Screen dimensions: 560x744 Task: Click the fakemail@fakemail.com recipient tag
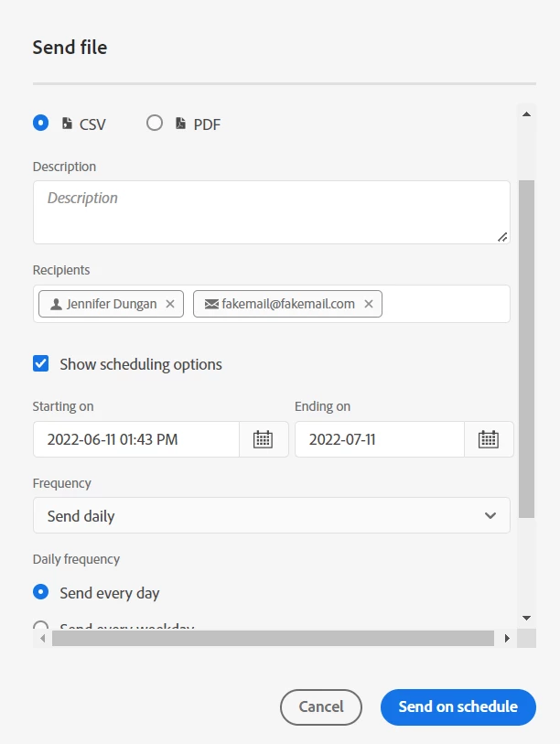pyautogui.click(x=287, y=304)
